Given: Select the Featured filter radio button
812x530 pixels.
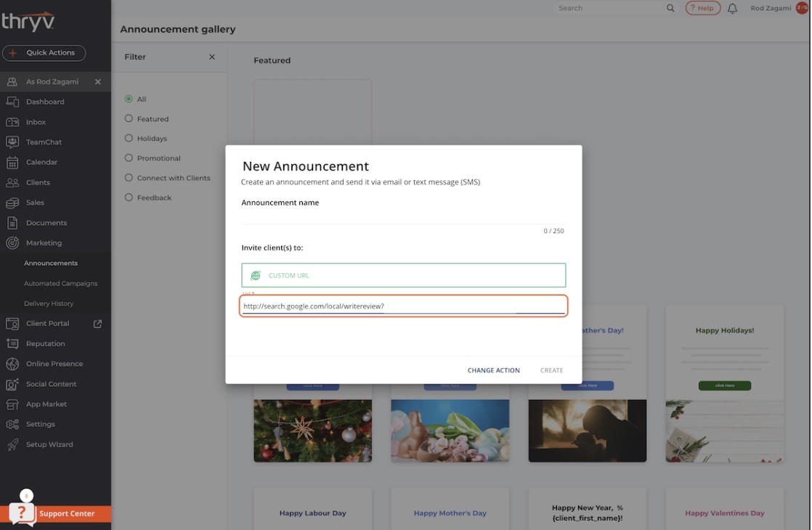Looking at the screenshot, I should pos(129,118).
